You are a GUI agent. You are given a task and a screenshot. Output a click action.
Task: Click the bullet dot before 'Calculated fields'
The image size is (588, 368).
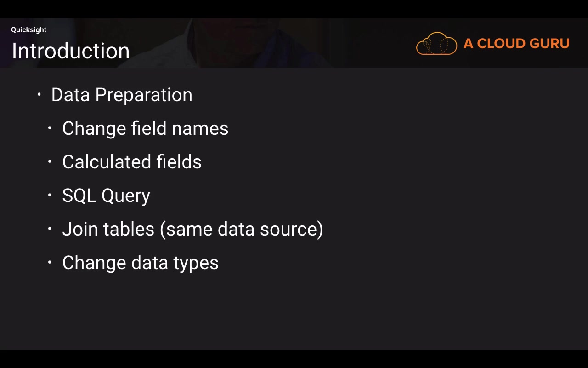click(50, 162)
